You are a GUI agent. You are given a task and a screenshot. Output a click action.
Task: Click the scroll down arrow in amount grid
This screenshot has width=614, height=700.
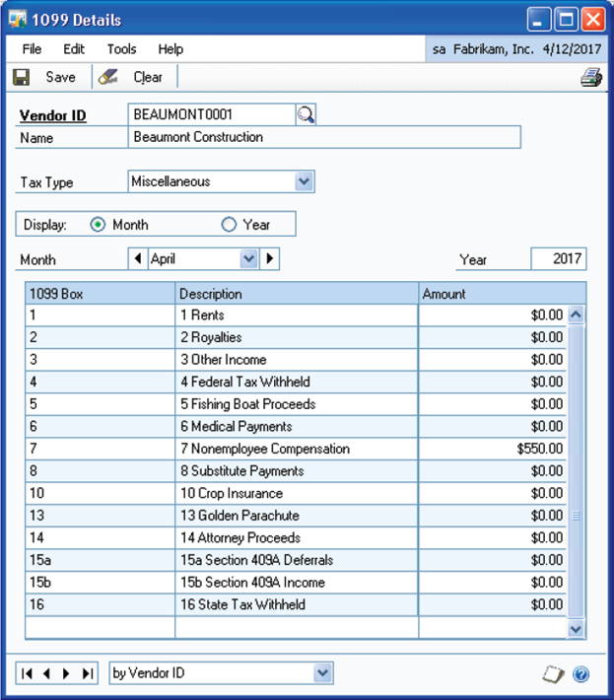pyautogui.click(x=576, y=628)
